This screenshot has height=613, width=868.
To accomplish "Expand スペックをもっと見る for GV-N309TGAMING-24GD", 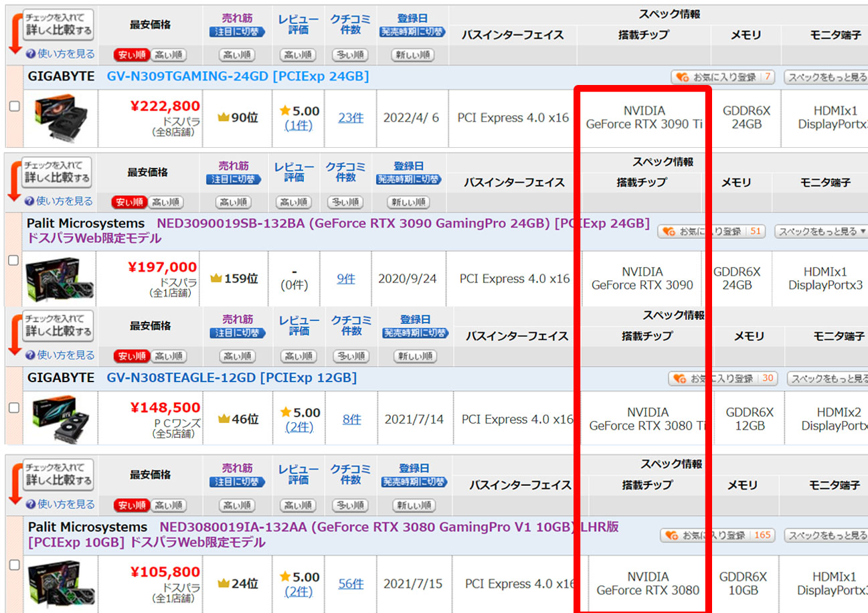I will 826,78.
